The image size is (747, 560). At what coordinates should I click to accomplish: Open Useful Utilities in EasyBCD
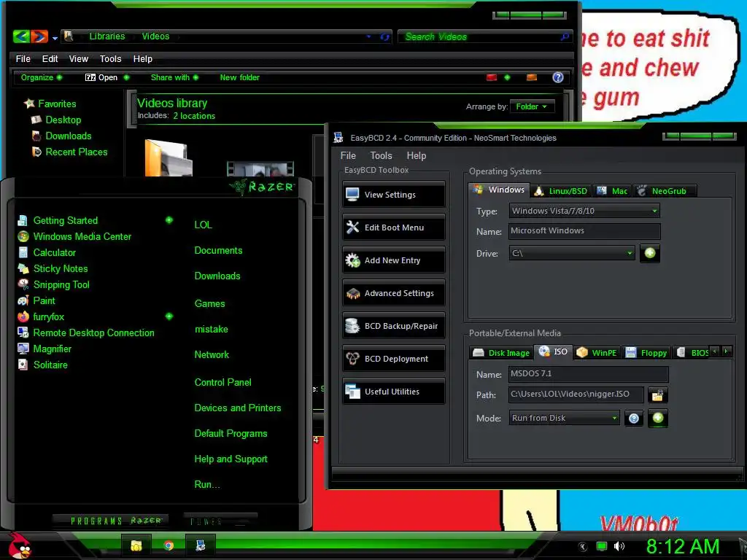393,392
